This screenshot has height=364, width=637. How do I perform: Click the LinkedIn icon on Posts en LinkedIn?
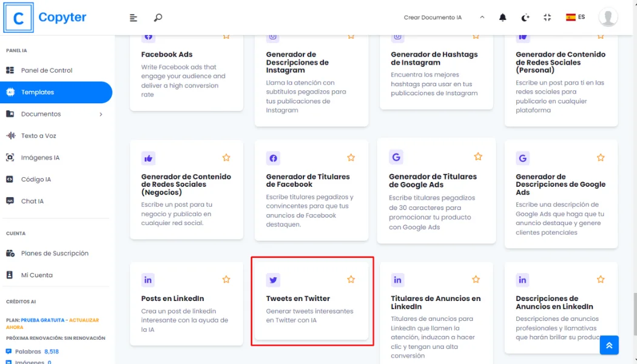148,280
